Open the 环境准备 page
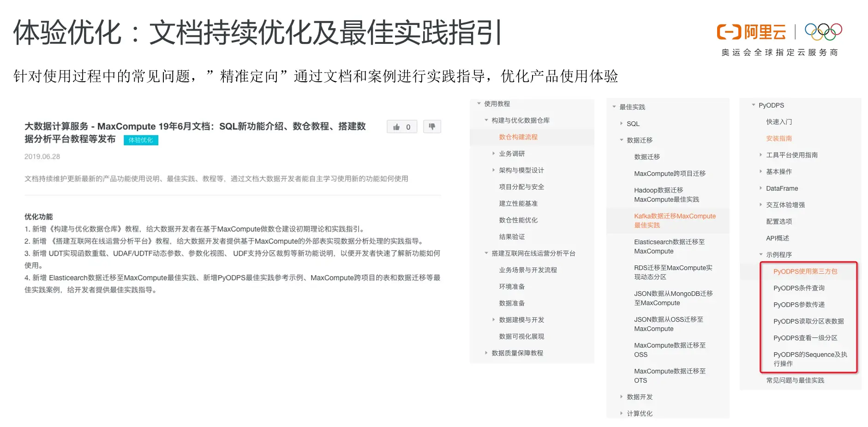This screenshot has width=868, height=427. [512, 287]
